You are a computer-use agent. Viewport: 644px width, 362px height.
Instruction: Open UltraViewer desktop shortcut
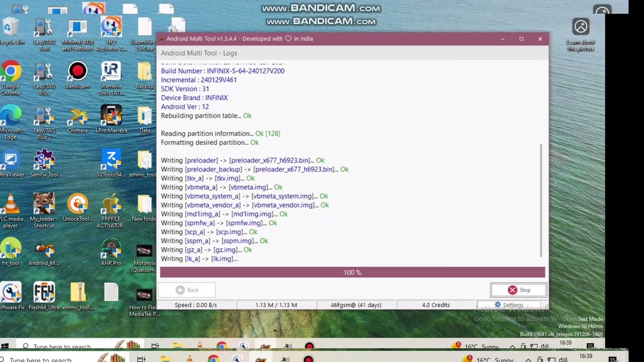pos(11,164)
